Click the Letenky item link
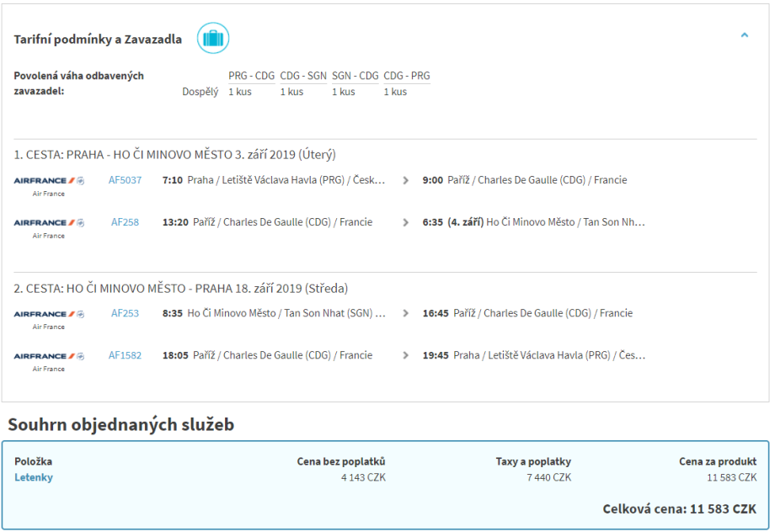Viewport: 775px width, 532px height. (34, 477)
